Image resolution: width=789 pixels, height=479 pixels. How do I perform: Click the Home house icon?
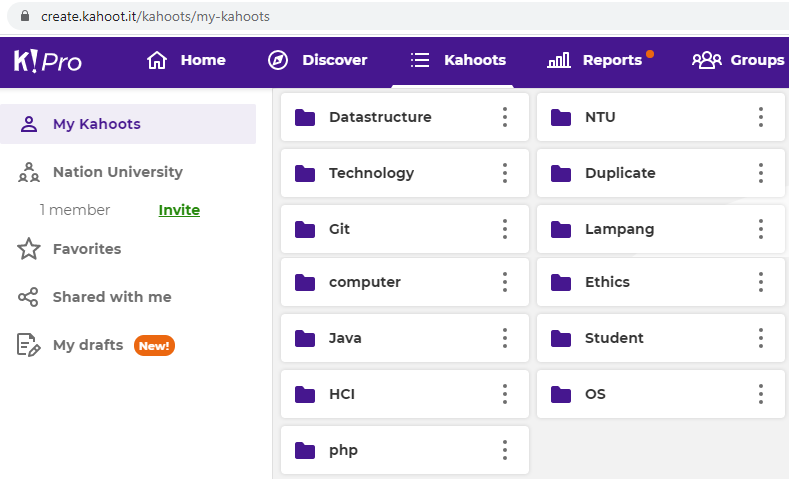[x=157, y=61]
